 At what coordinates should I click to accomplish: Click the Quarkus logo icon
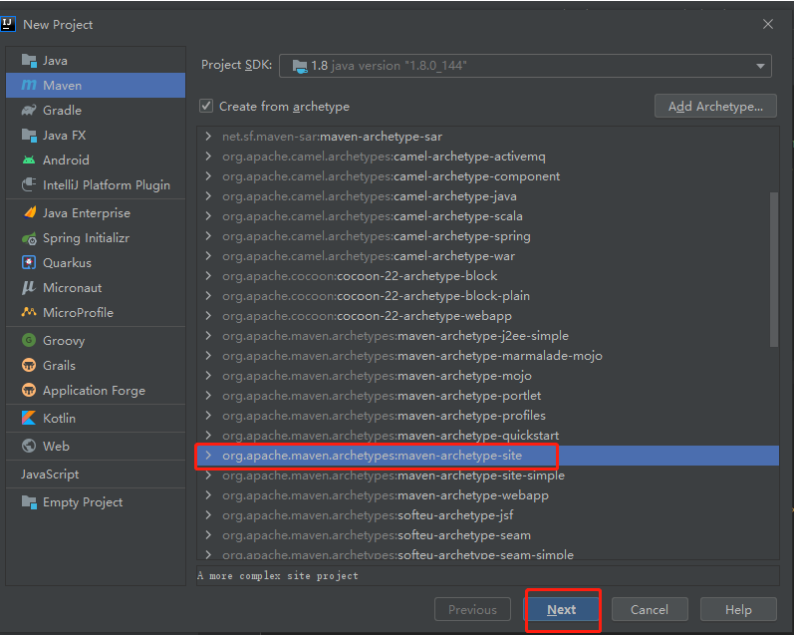point(29,262)
